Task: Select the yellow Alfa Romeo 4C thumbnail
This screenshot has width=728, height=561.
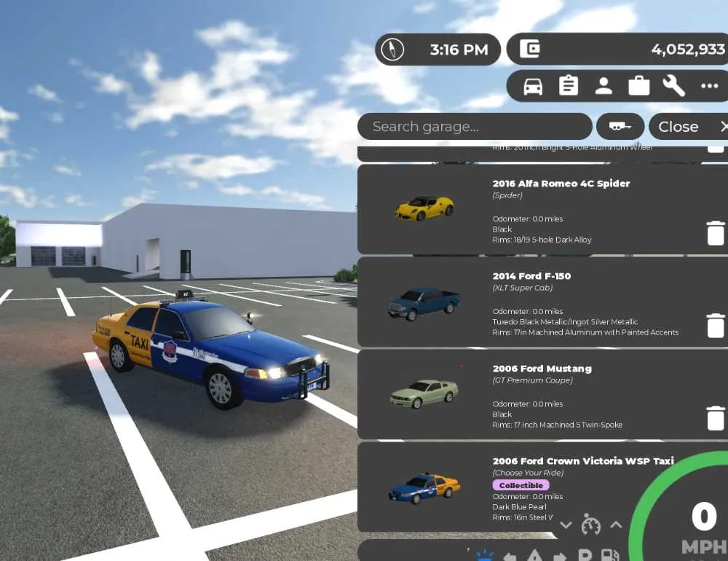Action: [x=424, y=208]
